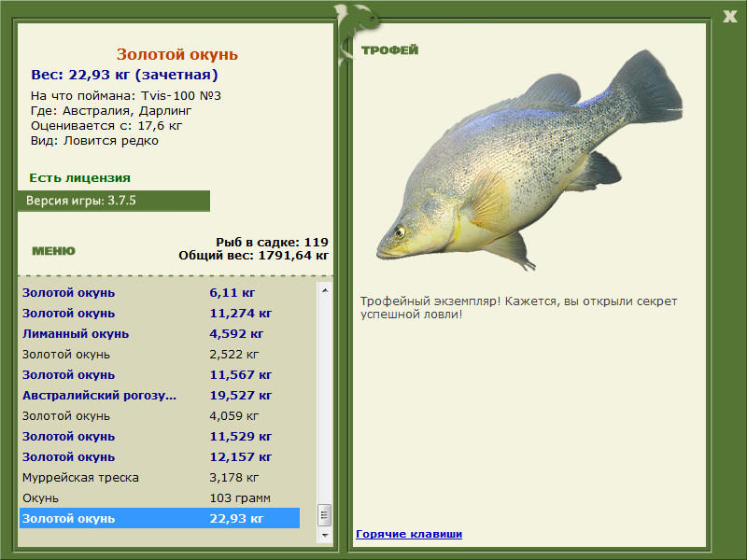
Task: Pick Золотой окунь 12,157 кг entry
Action: [159, 456]
